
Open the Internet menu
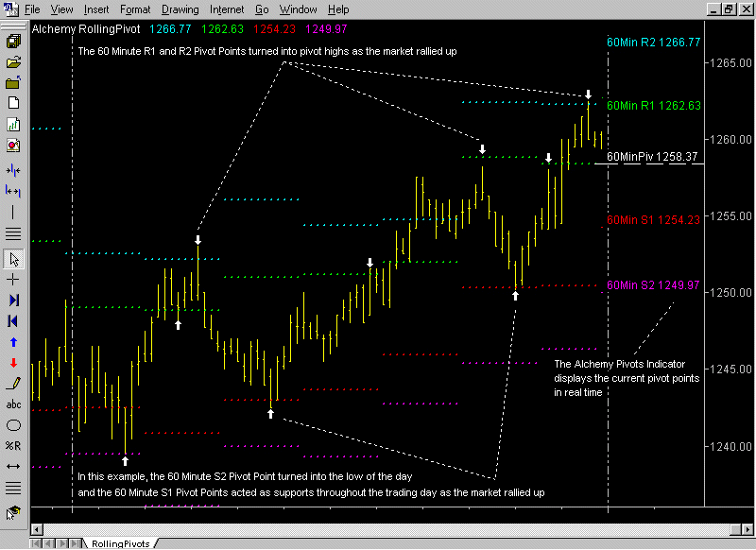[227, 9]
